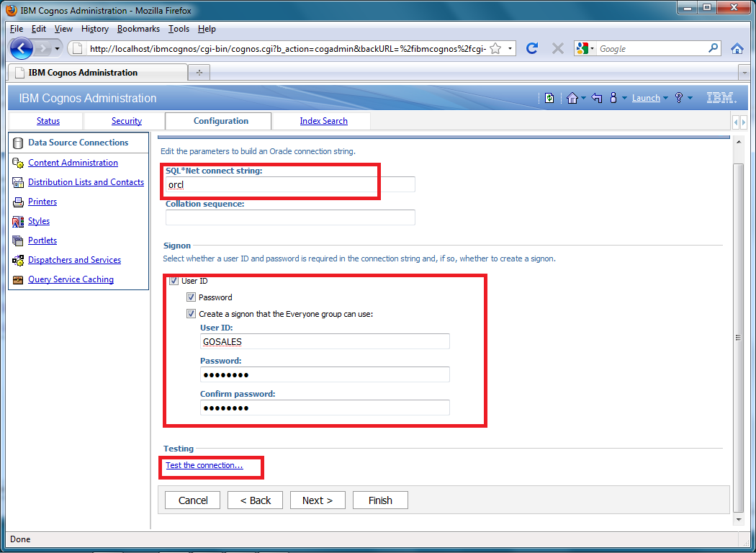Click the Content Administration icon
Screen dimensions: 756x553
(x=18, y=163)
